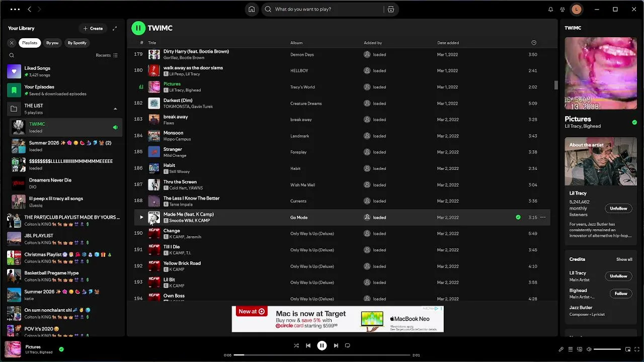Open the Recents sort dropdown
Viewport: 644px width, 362px height.
click(107, 55)
